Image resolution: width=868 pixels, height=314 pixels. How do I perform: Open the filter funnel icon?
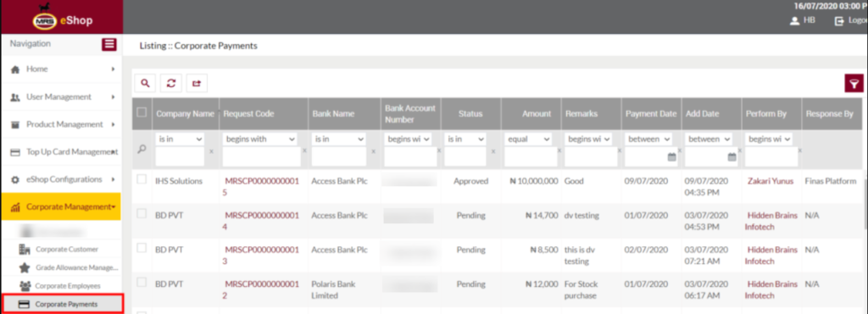click(854, 83)
